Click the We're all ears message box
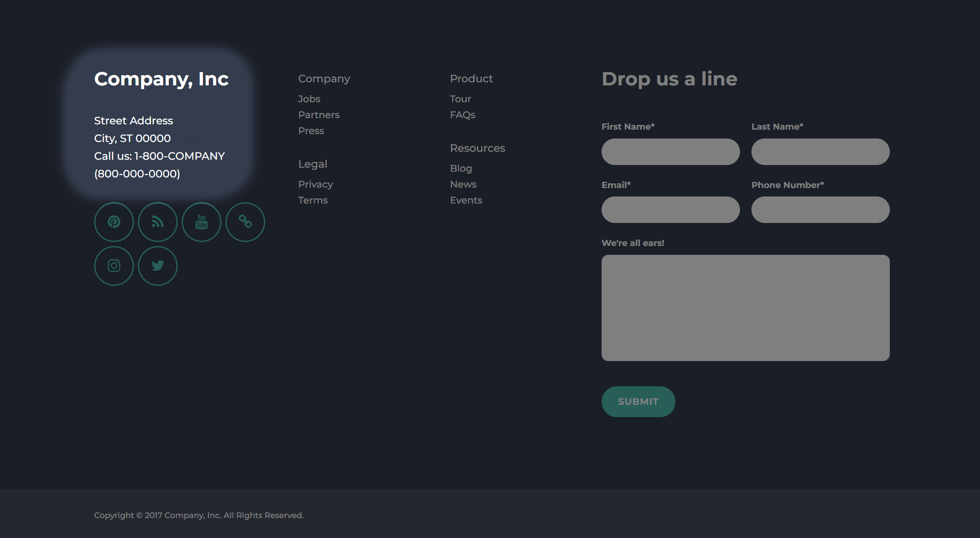Screen dimensions: 980x538 pyautogui.click(x=745, y=308)
